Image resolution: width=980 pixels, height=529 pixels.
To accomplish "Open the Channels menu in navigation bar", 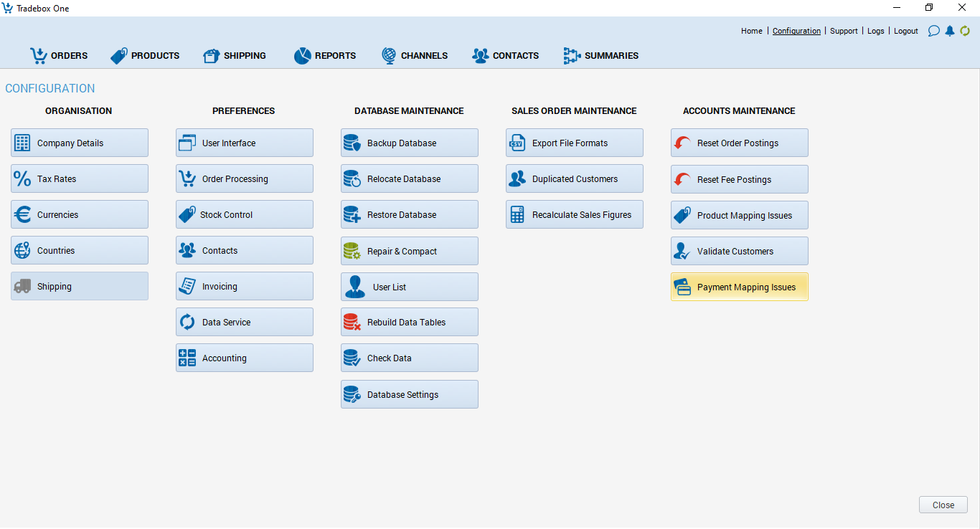I will [x=415, y=55].
